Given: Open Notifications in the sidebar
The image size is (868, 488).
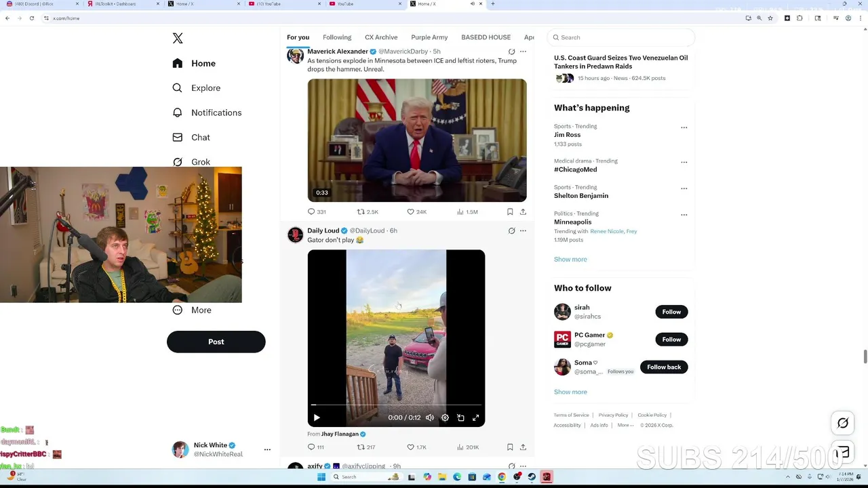Looking at the screenshot, I should pos(207,113).
